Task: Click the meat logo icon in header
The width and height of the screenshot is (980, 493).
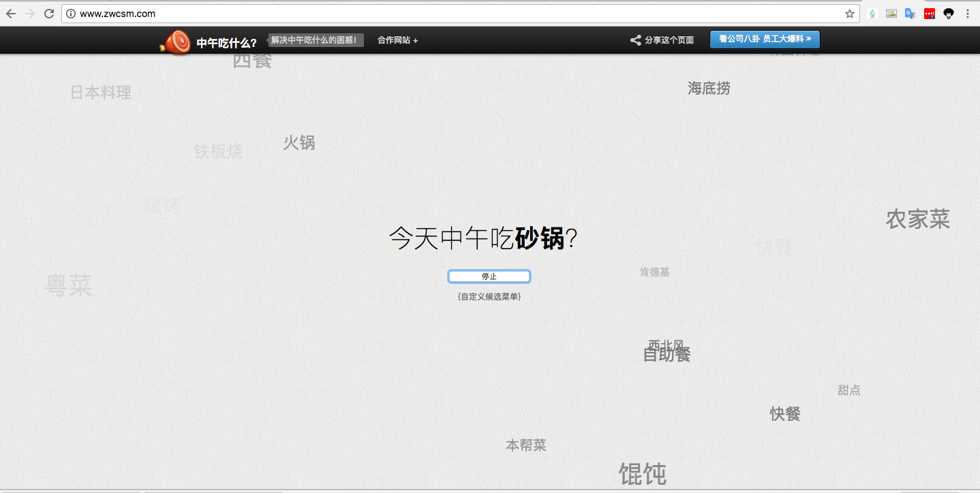Action: point(176,42)
